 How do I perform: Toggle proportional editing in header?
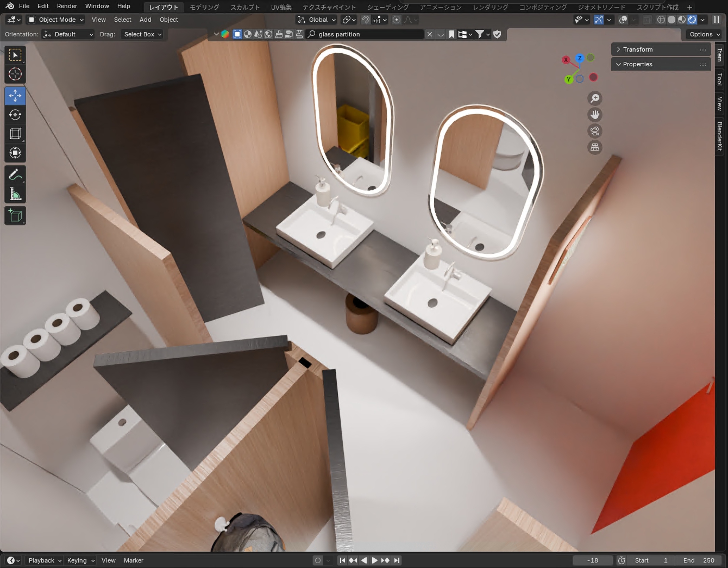[397, 20]
